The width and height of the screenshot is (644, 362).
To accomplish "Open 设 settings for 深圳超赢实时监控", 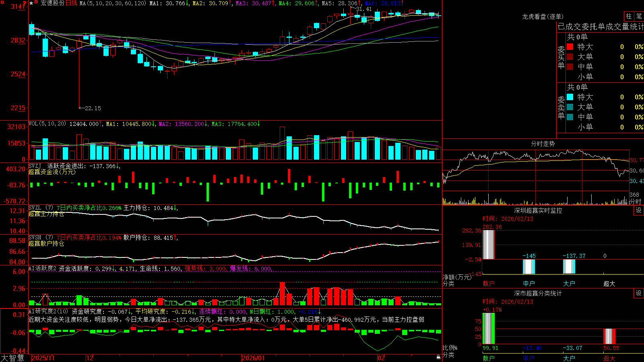I will point(639,210).
